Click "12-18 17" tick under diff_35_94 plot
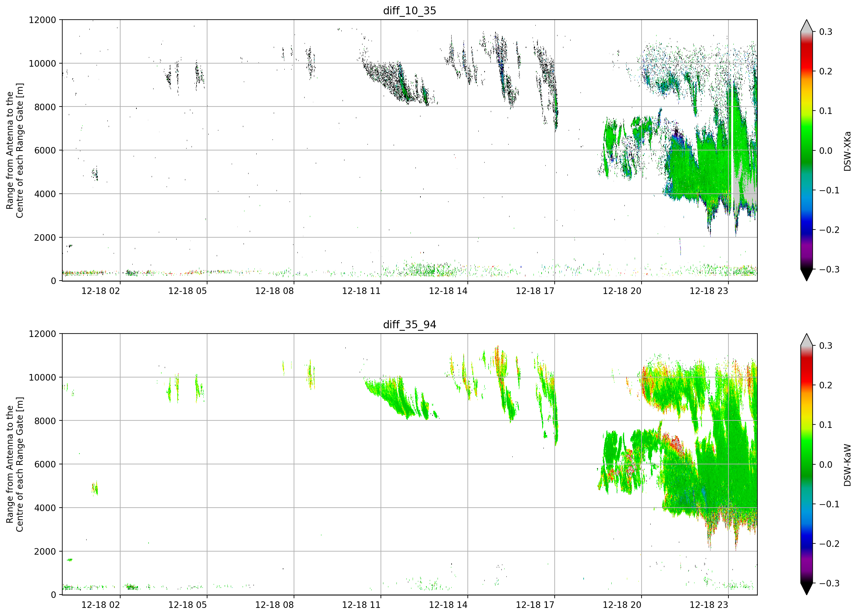 click(535, 605)
